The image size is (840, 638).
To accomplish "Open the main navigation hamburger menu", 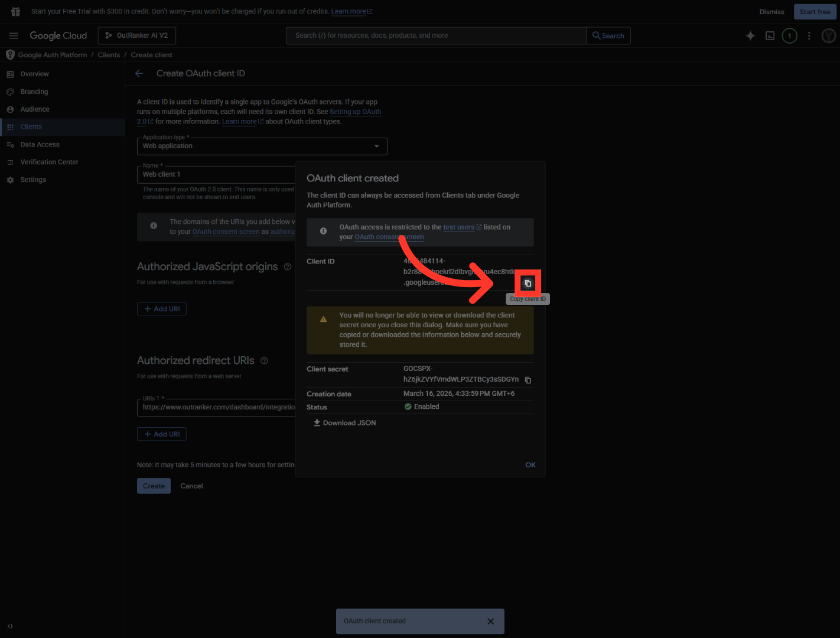I will click(14, 35).
